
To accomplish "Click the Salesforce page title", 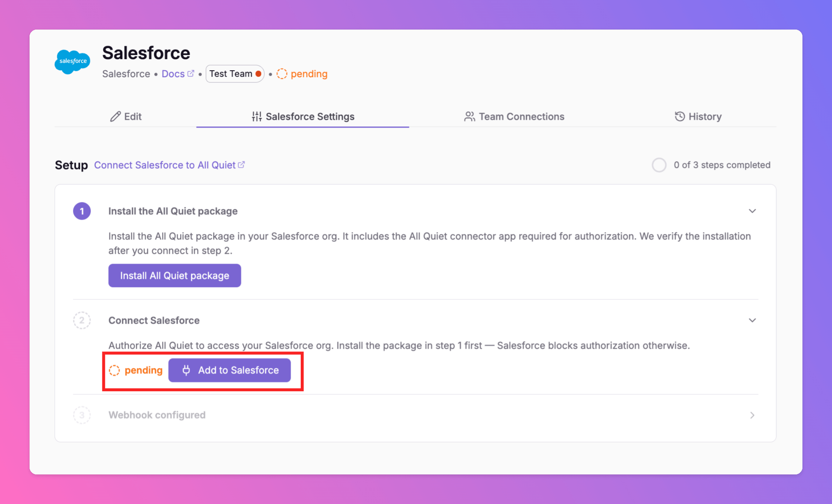I will tap(146, 53).
